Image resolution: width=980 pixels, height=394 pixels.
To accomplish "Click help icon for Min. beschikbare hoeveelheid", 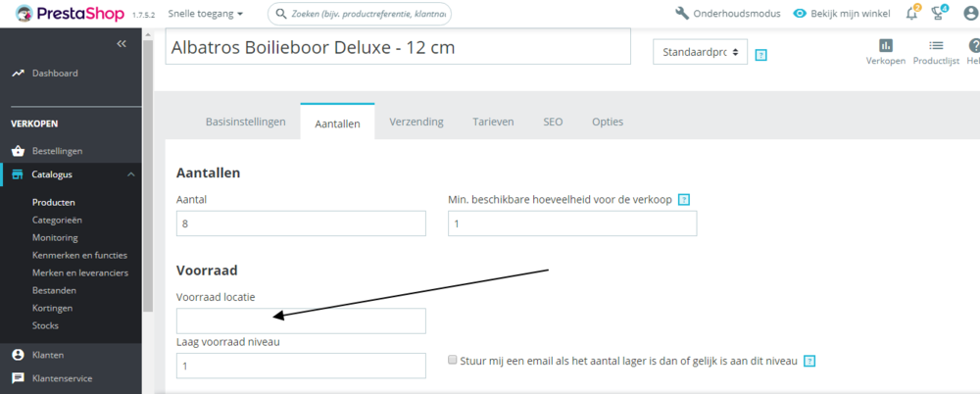I will click(684, 200).
